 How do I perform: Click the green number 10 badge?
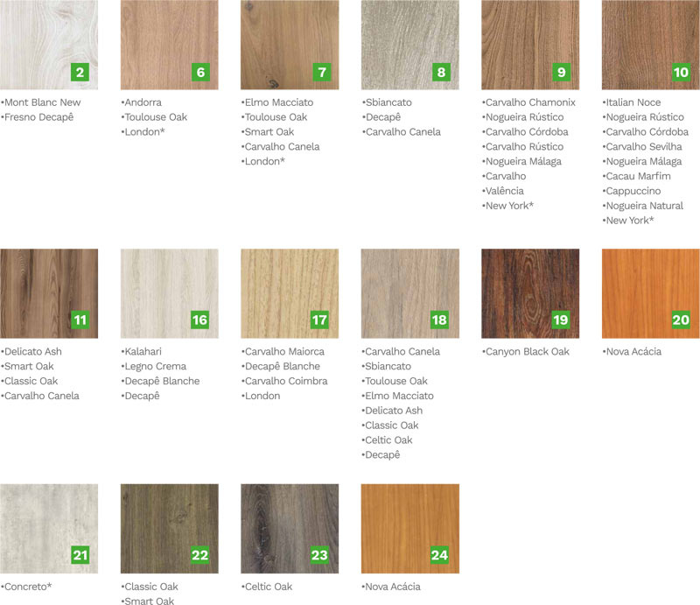[682, 72]
